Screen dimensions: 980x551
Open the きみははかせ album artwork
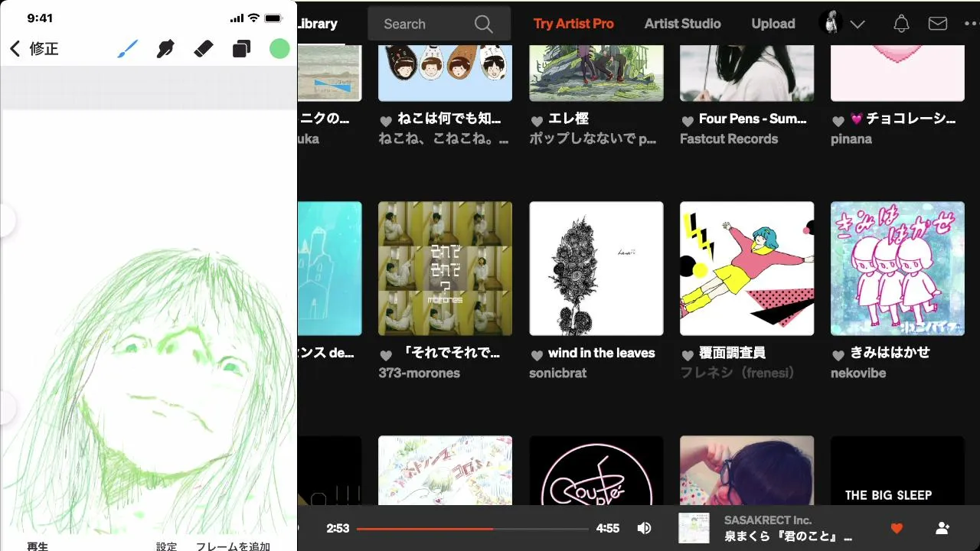898,269
